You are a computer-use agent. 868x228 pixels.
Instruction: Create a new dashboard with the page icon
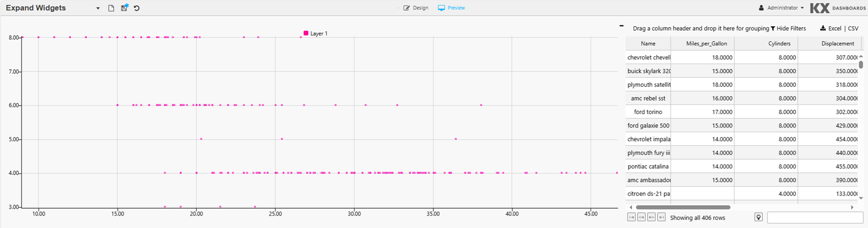[111, 8]
